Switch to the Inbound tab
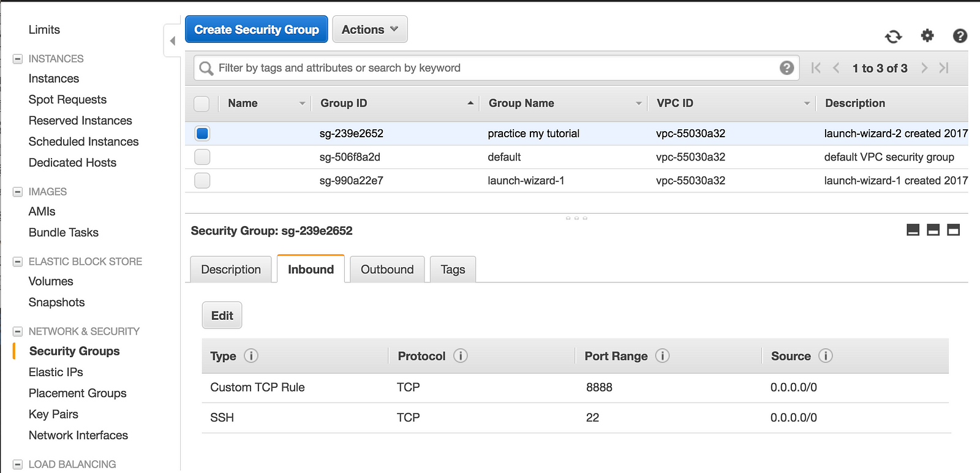 pos(311,269)
